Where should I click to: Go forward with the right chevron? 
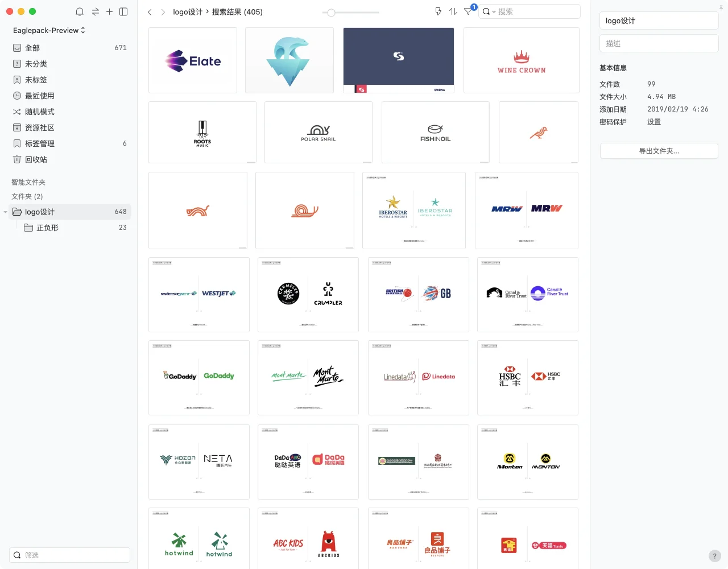coord(163,12)
